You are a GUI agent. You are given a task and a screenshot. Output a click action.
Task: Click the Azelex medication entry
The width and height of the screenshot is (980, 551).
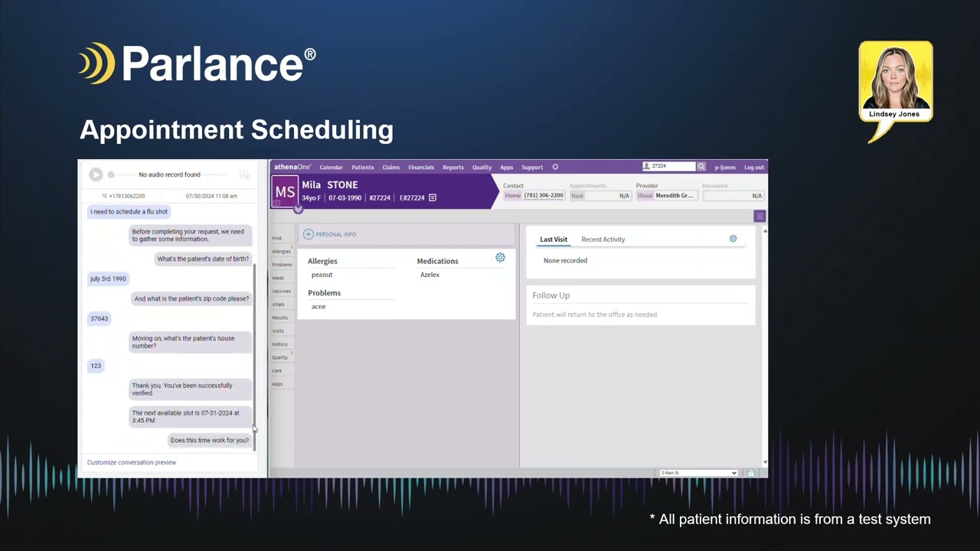click(430, 275)
